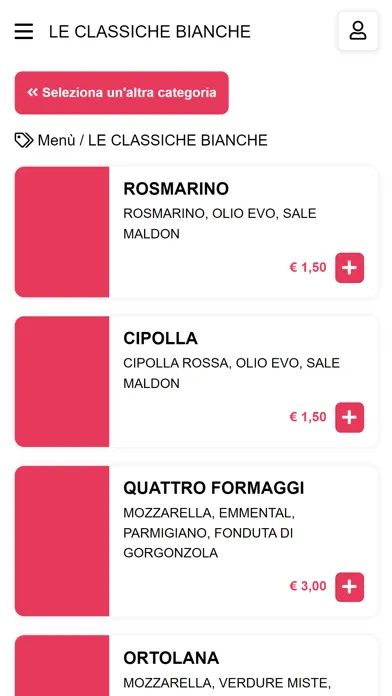Tap the ORTOLANA item image placeholder
The width and height of the screenshot is (392, 696).
coord(62,665)
